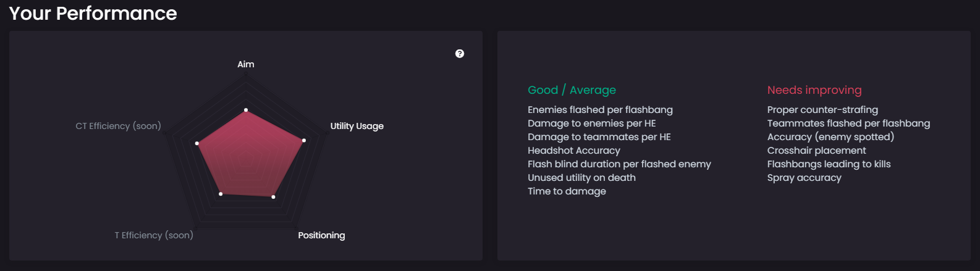Click the Good / Average heading
The width and height of the screenshot is (980, 271).
click(572, 90)
